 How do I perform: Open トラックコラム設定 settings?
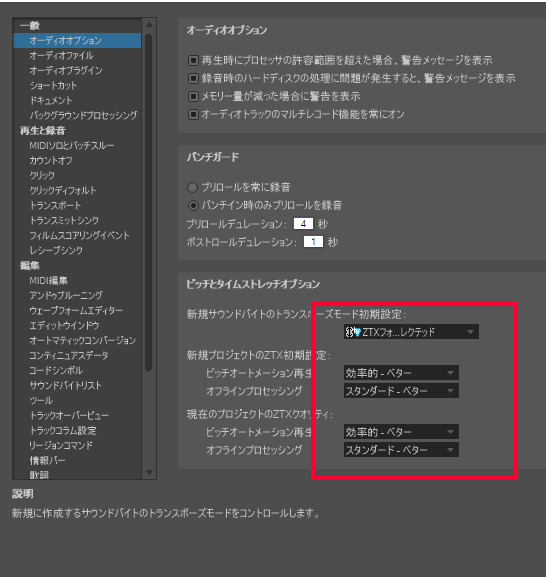63,431
